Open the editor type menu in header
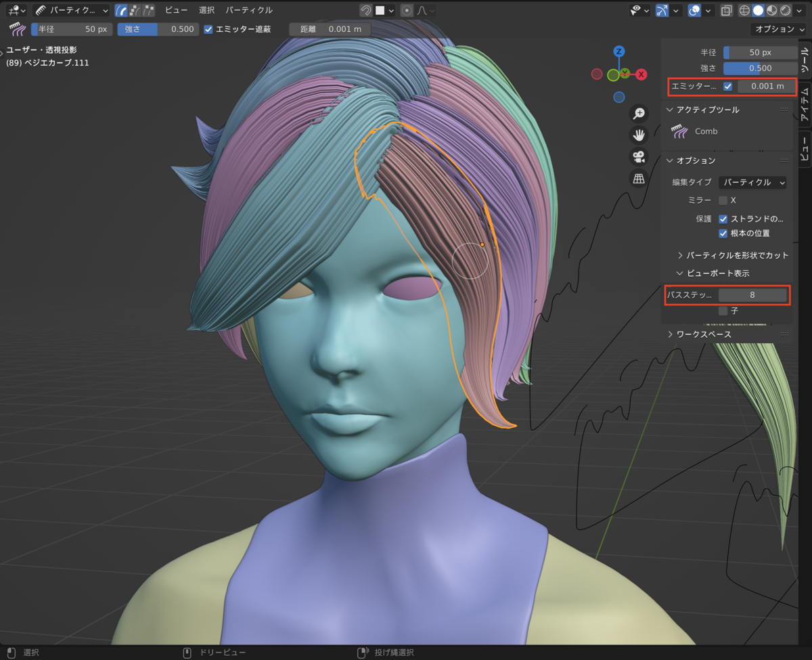 pos(17,10)
